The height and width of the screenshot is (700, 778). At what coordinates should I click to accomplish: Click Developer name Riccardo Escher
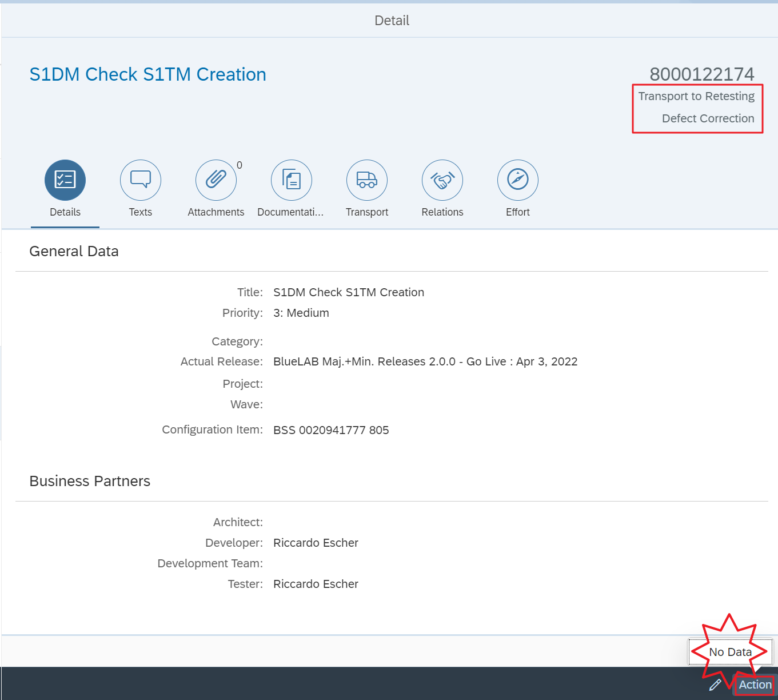click(x=316, y=543)
